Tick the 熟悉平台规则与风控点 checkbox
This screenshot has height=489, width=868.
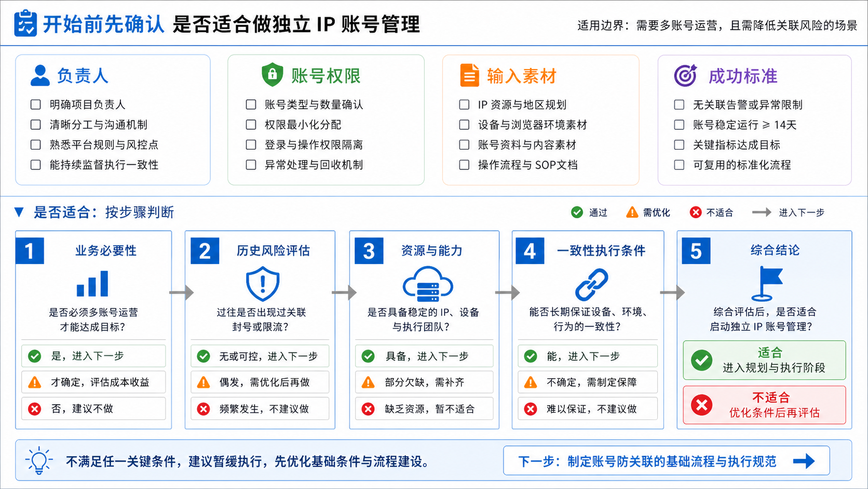(x=36, y=144)
